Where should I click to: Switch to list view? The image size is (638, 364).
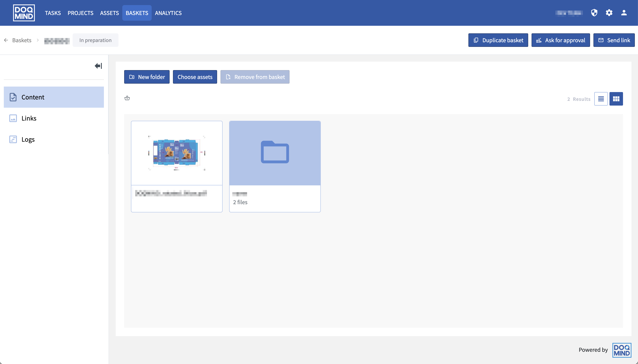pyautogui.click(x=601, y=99)
